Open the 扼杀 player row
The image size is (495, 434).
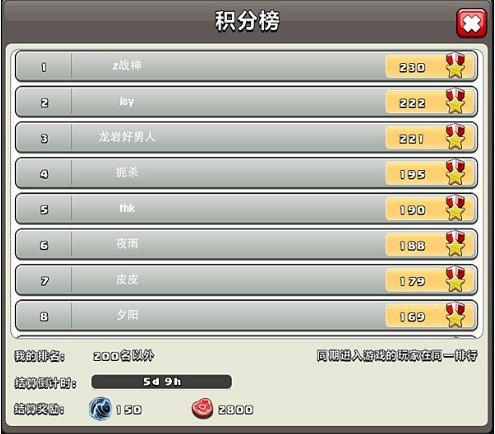tap(246, 173)
